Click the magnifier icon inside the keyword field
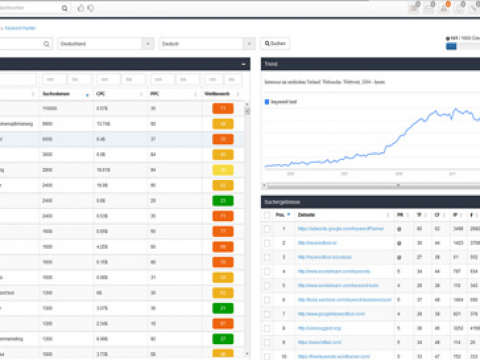The width and height of the screenshot is (480, 360). point(46,44)
